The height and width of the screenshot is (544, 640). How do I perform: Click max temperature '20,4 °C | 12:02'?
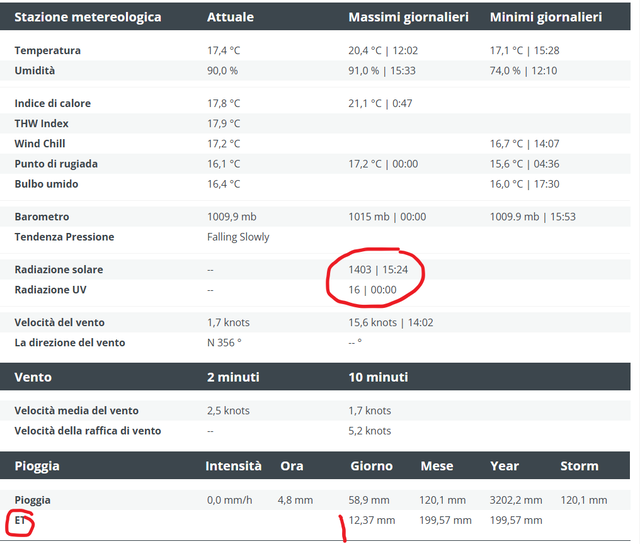point(383,51)
